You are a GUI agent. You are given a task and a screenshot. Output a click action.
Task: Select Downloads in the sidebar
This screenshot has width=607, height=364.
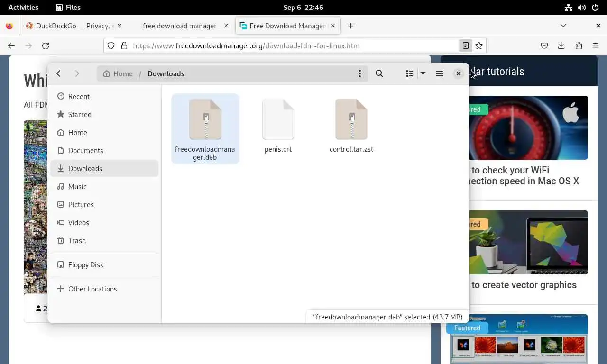click(104, 168)
